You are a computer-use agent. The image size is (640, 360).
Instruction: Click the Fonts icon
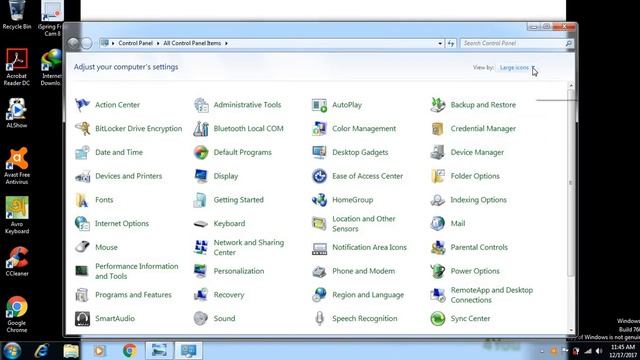pos(82,200)
